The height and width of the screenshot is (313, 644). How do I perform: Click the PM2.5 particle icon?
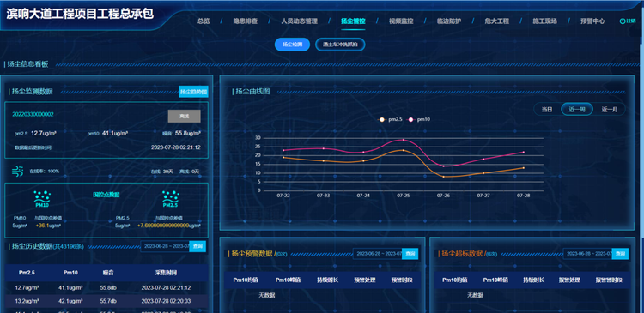pos(170,199)
